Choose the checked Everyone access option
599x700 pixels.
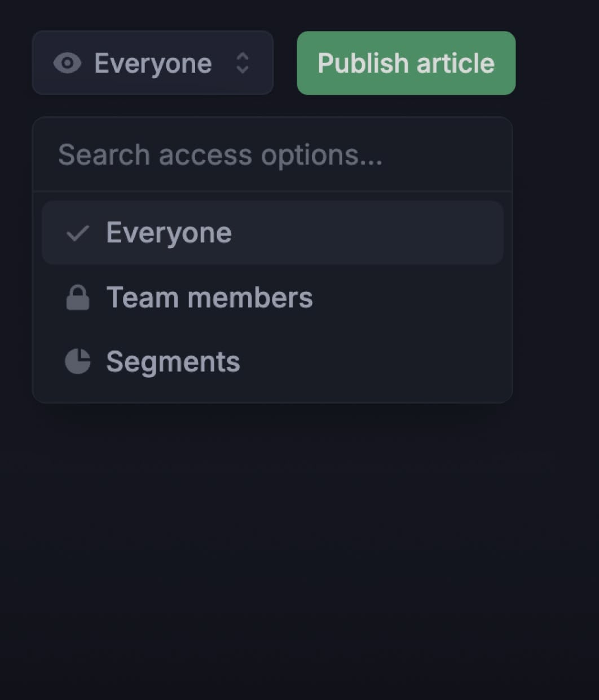[272, 233]
